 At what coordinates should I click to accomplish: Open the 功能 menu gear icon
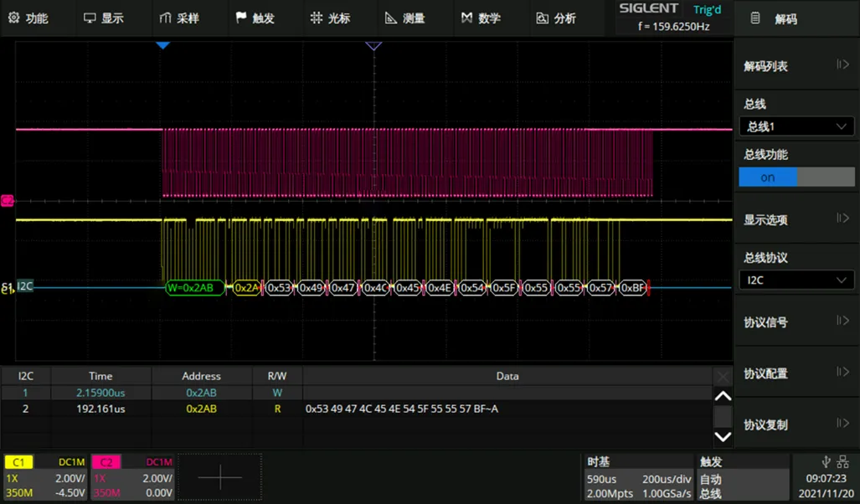coord(13,18)
